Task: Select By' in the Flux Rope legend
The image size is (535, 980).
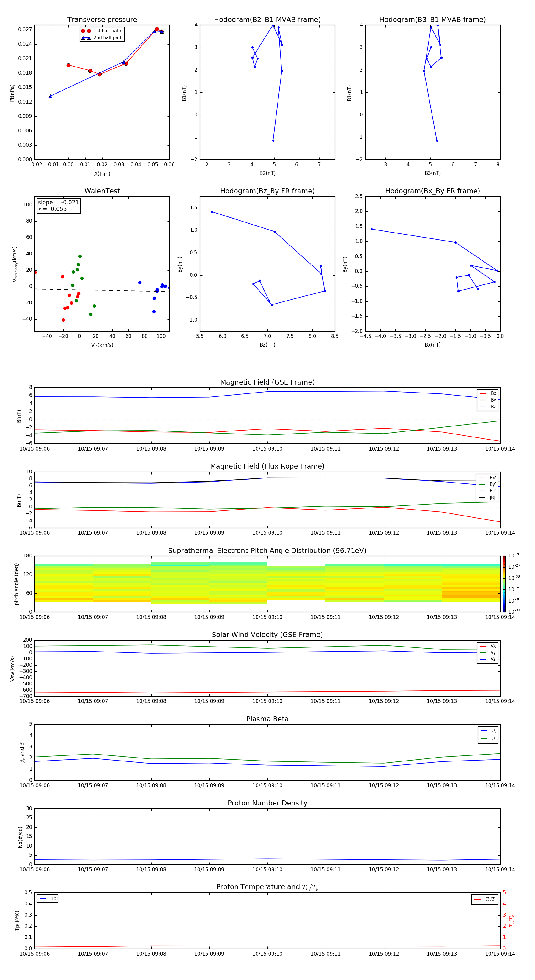Action: tap(487, 484)
